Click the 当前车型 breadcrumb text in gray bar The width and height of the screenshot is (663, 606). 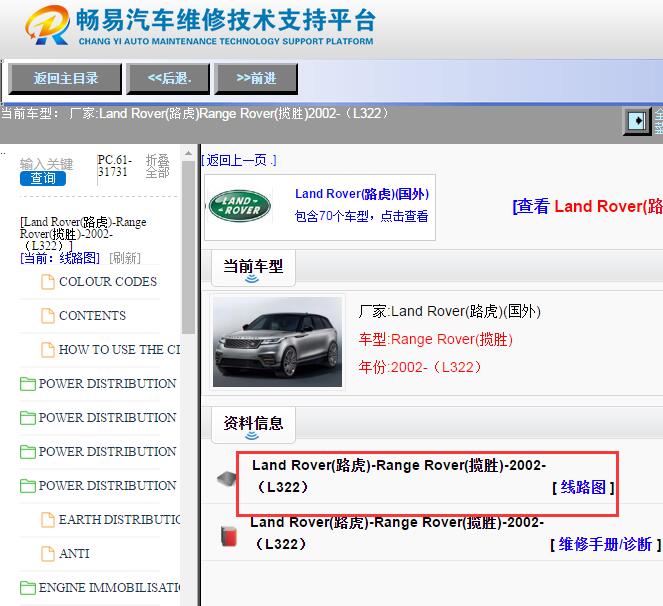[30, 114]
